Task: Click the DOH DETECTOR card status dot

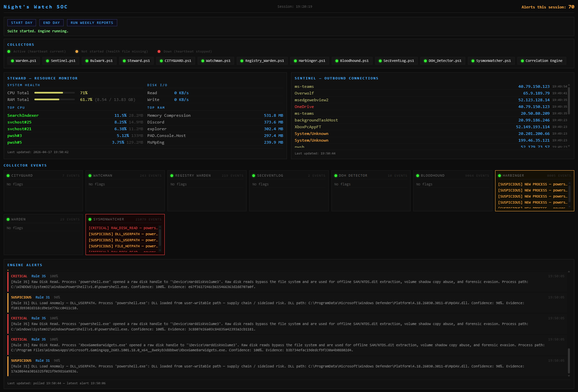Action: [336, 176]
